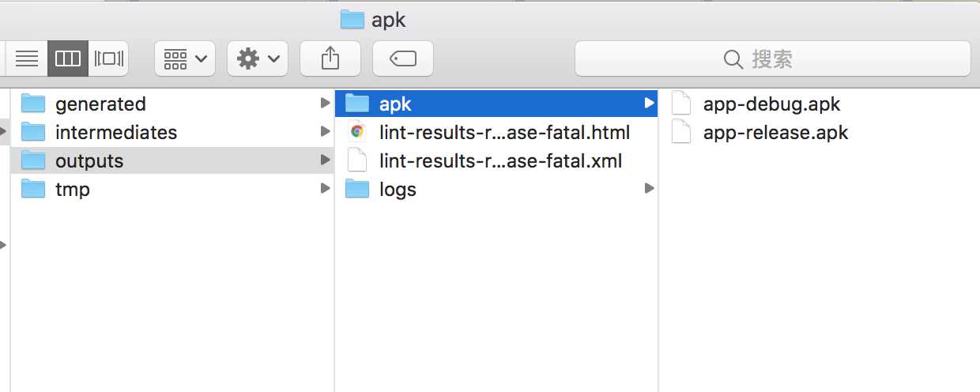Click the Chrome icon of lint-results HTML file
Screen dimensions: 980x392
click(x=357, y=132)
